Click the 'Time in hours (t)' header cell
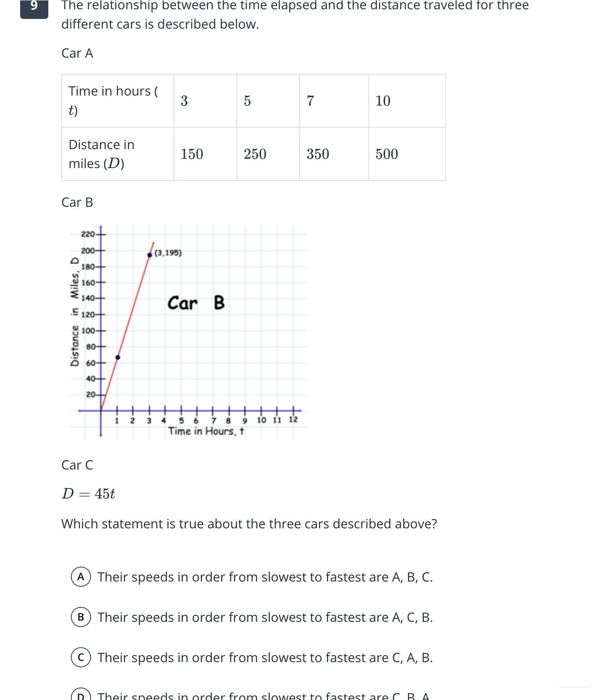The image size is (594, 700). click(118, 101)
